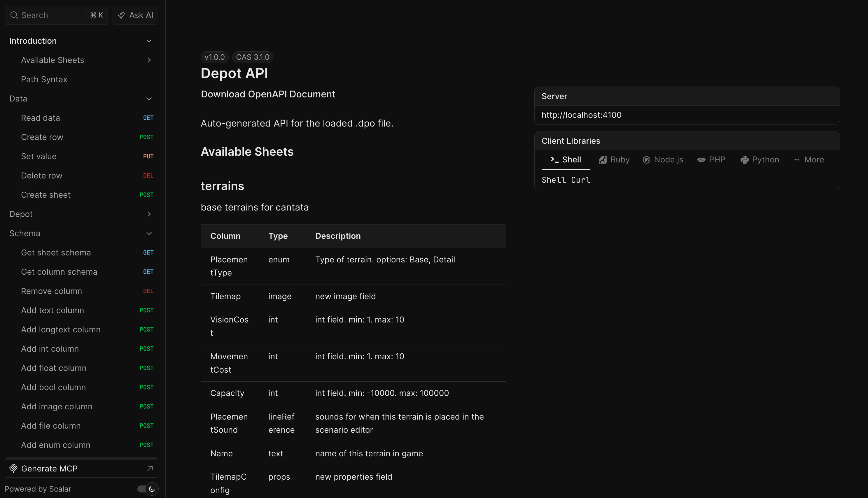
Task: Expand the Available Sheets item
Action: 149,60
